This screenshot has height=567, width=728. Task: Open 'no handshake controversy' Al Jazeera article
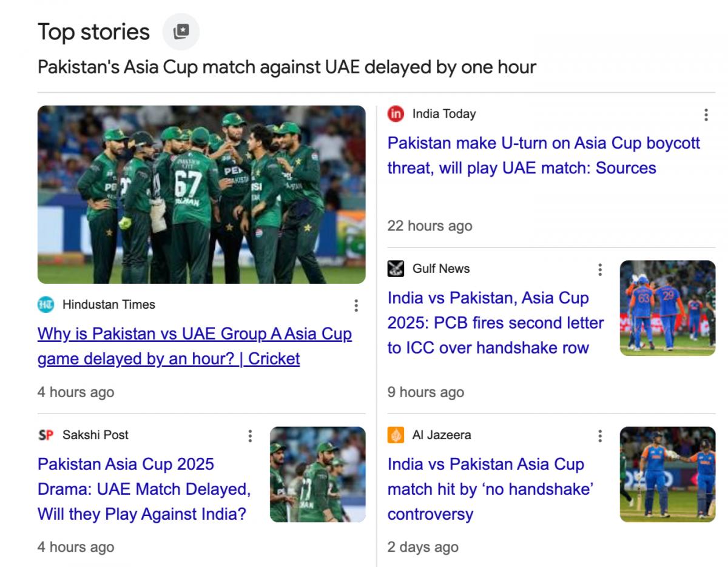click(x=490, y=489)
